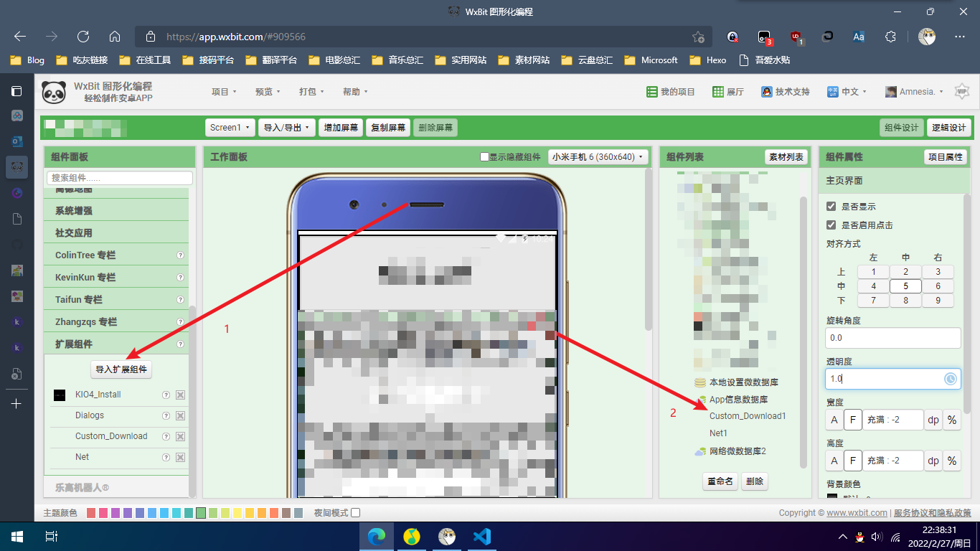
Task: Enable 夜间模式 night mode checkbox
Action: (x=355, y=513)
